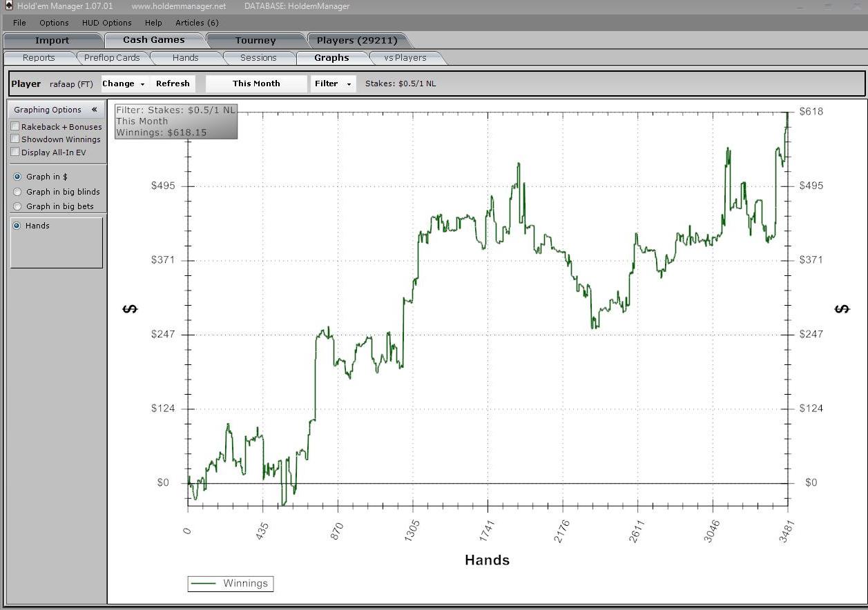The height and width of the screenshot is (610, 868).
Task: Open the Articles (6) menu
Action: click(x=197, y=23)
